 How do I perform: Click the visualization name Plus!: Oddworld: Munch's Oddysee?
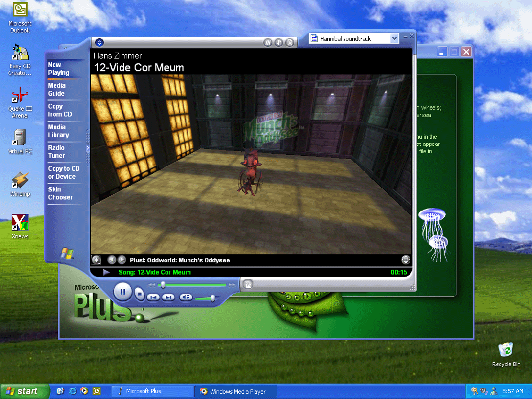(180, 260)
